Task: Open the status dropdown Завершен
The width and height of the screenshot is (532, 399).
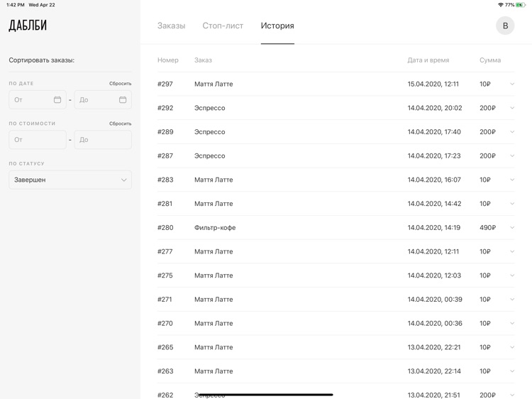Action: (70, 180)
